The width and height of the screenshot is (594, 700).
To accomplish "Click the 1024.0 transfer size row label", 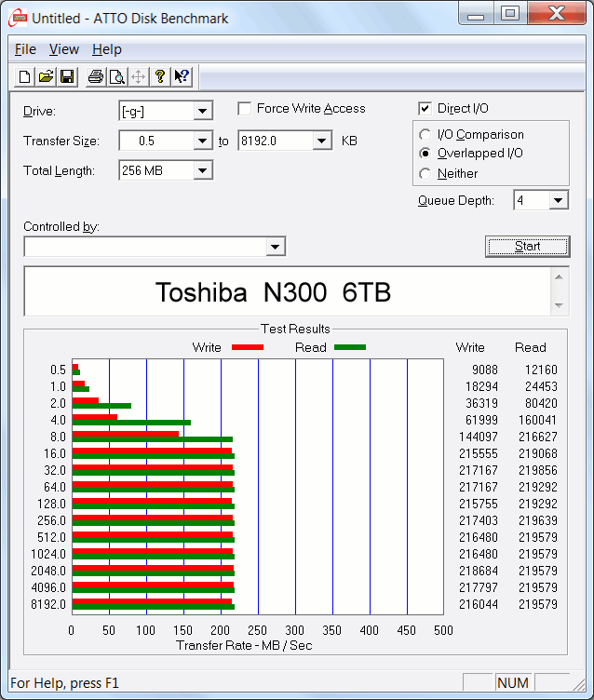I will pyautogui.click(x=48, y=554).
